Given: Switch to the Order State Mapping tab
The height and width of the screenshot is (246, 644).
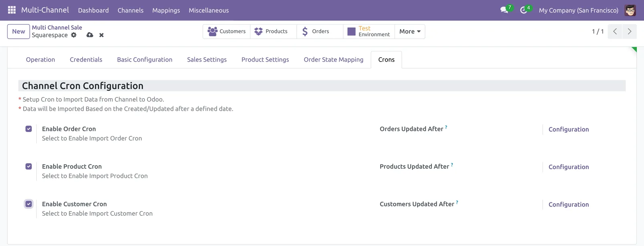Looking at the screenshot, I should click(x=333, y=60).
